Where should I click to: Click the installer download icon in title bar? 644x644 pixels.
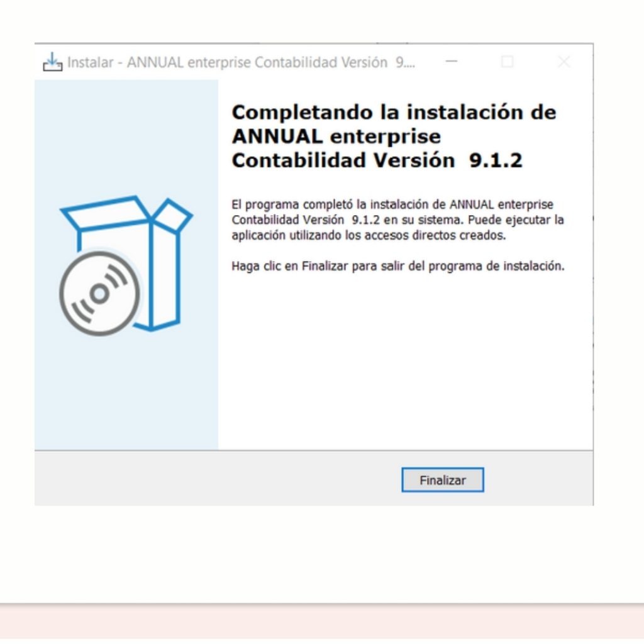[52, 63]
